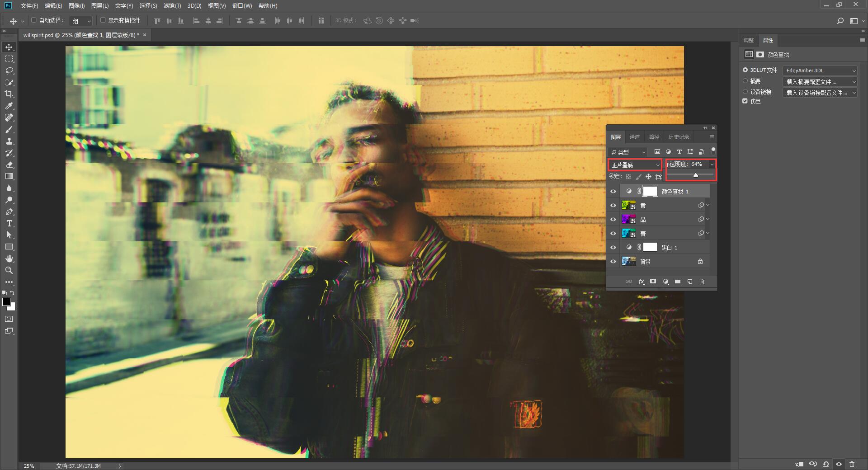Screen dimensions: 868x470
Task: Open the 载入设备链接配置文件 dropdown
Action: click(820, 93)
